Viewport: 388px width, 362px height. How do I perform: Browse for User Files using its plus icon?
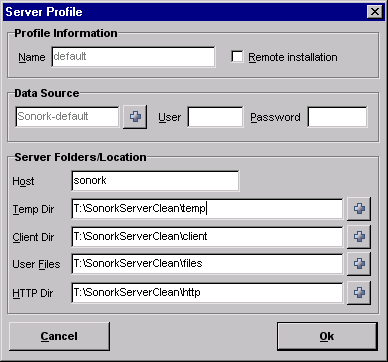coord(359,264)
